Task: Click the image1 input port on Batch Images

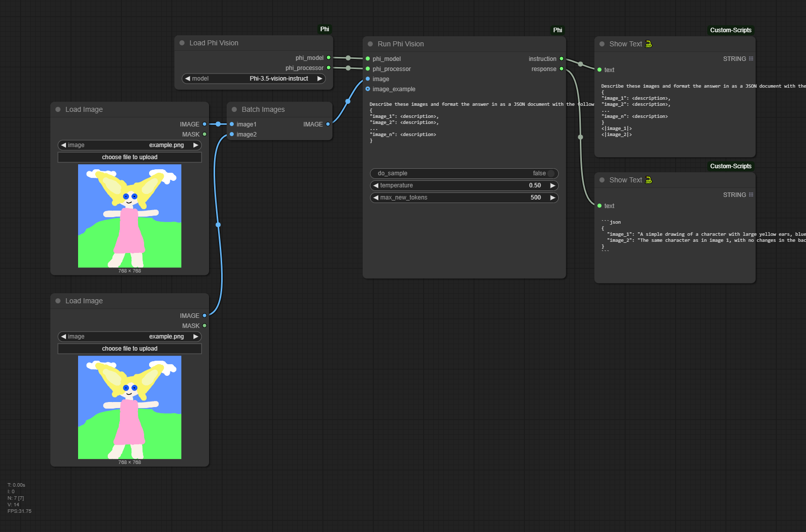Action: coord(232,124)
